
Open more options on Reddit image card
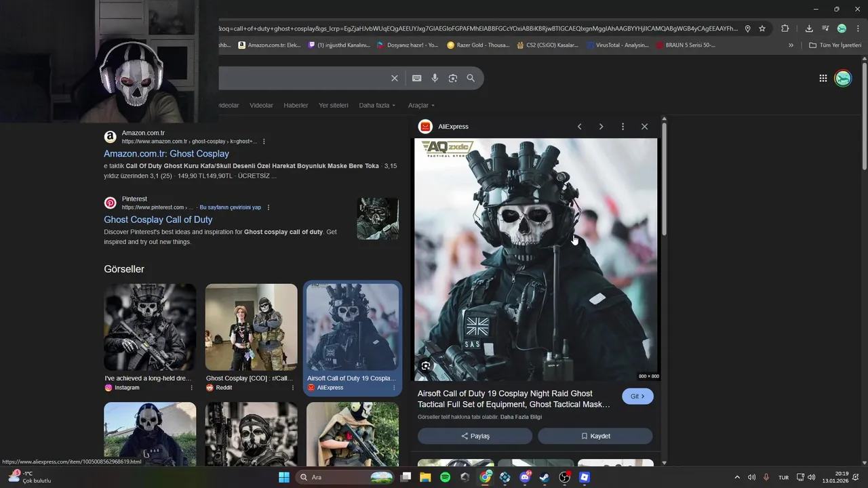[293, 388]
